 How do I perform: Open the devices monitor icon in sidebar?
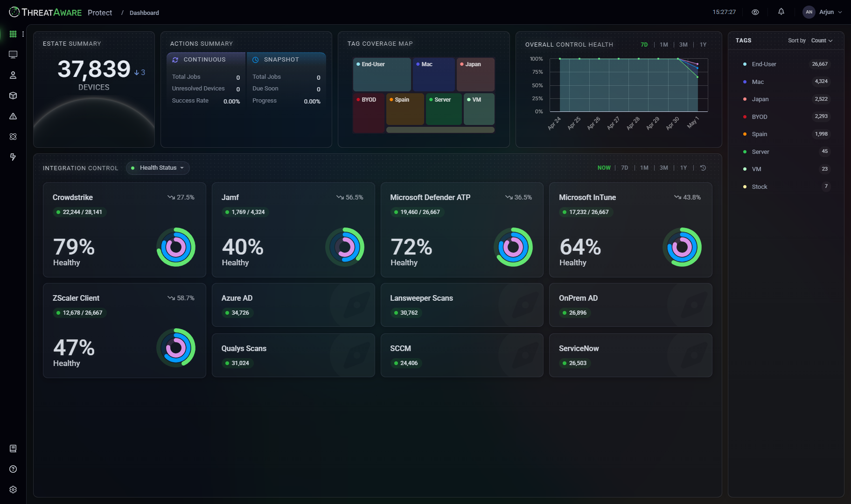pyautogui.click(x=13, y=55)
